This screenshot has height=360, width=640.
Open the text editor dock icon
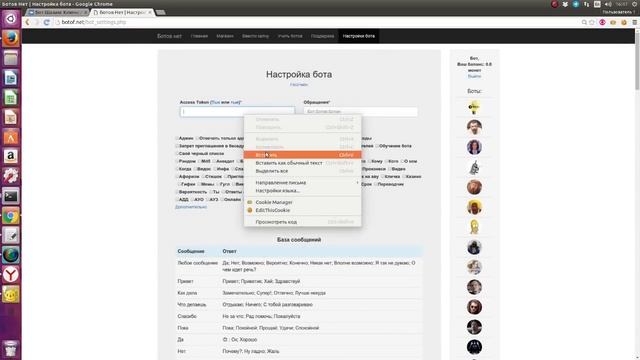pos(11,235)
